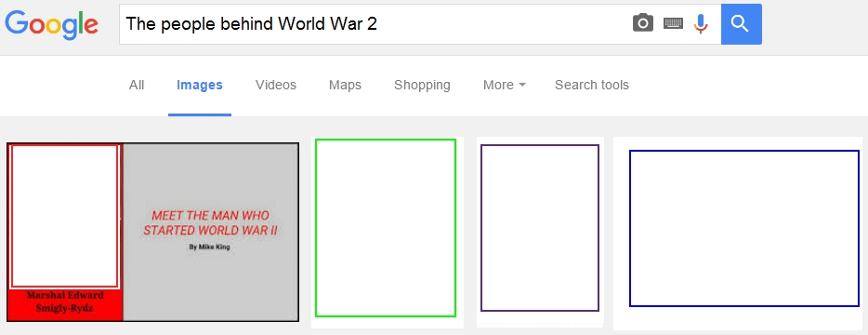Image resolution: width=868 pixels, height=335 pixels.
Task: Open Search tools options
Action: [x=592, y=85]
